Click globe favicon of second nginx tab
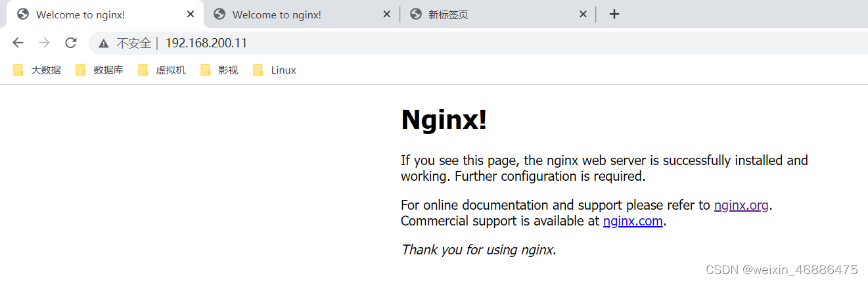The height and width of the screenshot is (282, 868). 219,14
